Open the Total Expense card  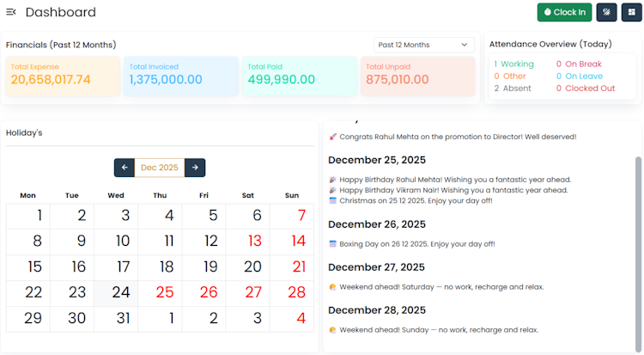click(63, 76)
